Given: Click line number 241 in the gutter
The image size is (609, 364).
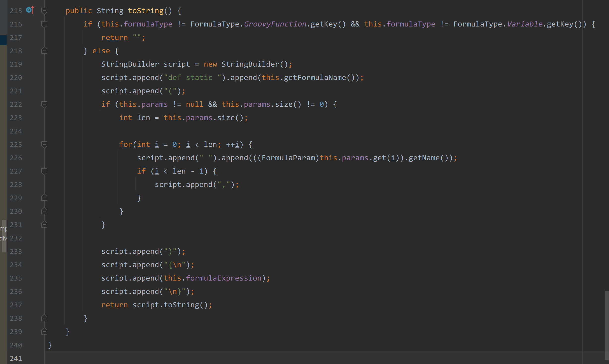Looking at the screenshot, I should click(x=16, y=358).
